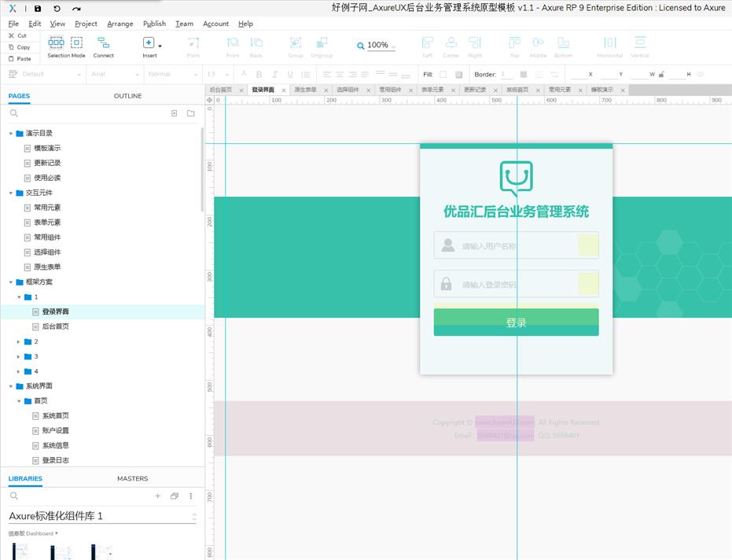Click the Save disk icon

pos(38,9)
